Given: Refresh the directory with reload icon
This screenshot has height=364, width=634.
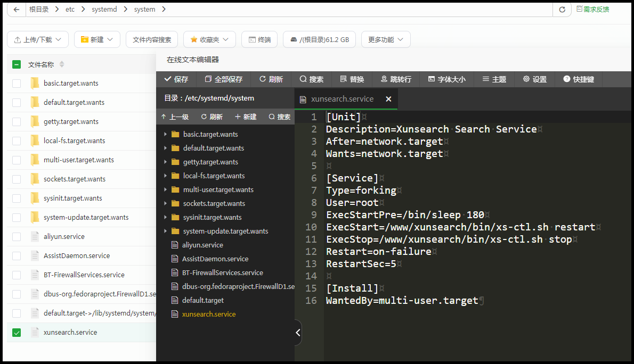Looking at the screenshot, I should [x=562, y=9].
